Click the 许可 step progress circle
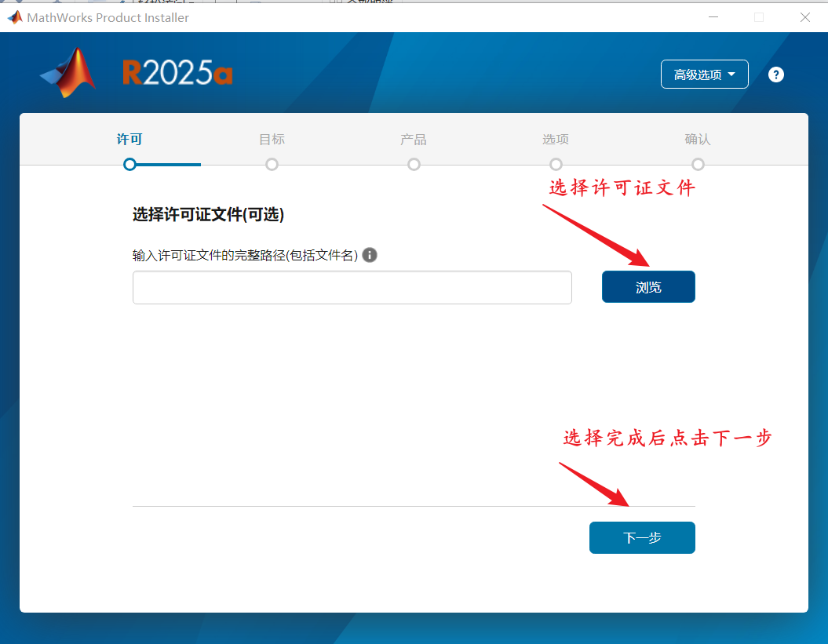This screenshot has height=644, width=828. pyautogui.click(x=129, y=164)
